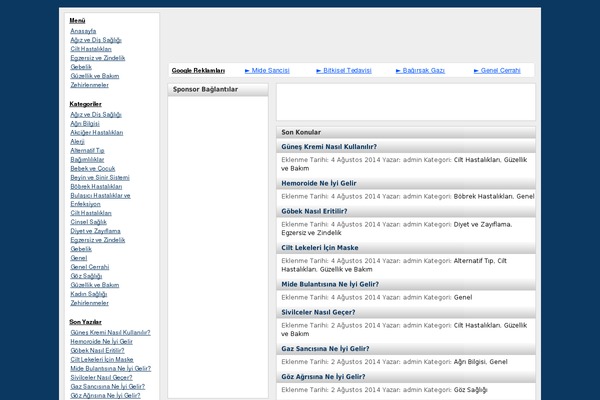Click the Sponsor Bağlantılar panel header
The width and height of the screenshot is (600, 400).
point(218,90)
